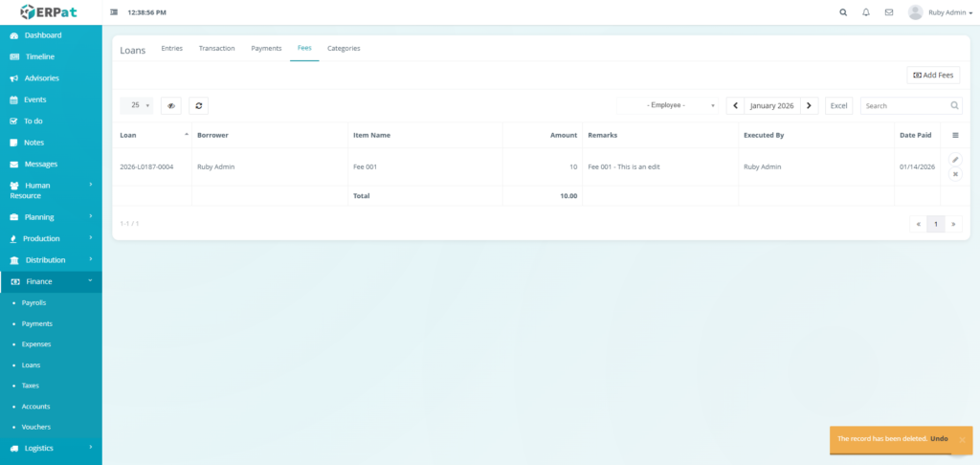Click the search magnifier icon in top bar
The height and width of the screenshot is (465, 980).
(x=843, y=12)
